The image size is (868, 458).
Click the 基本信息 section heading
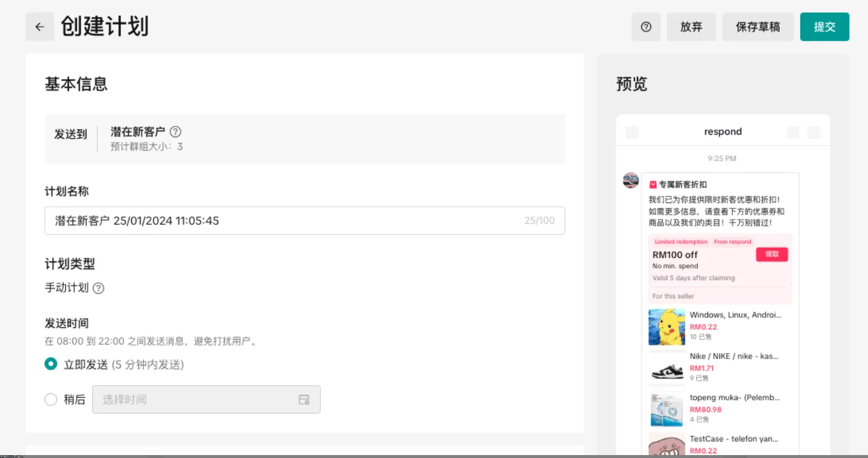76,84
